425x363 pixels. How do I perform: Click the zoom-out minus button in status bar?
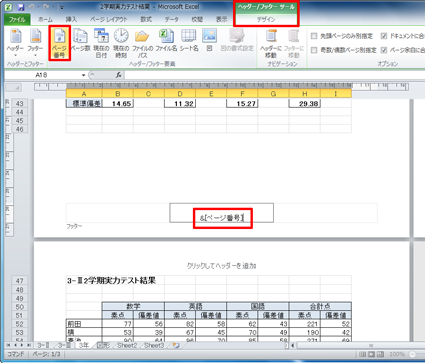(413, 354)
